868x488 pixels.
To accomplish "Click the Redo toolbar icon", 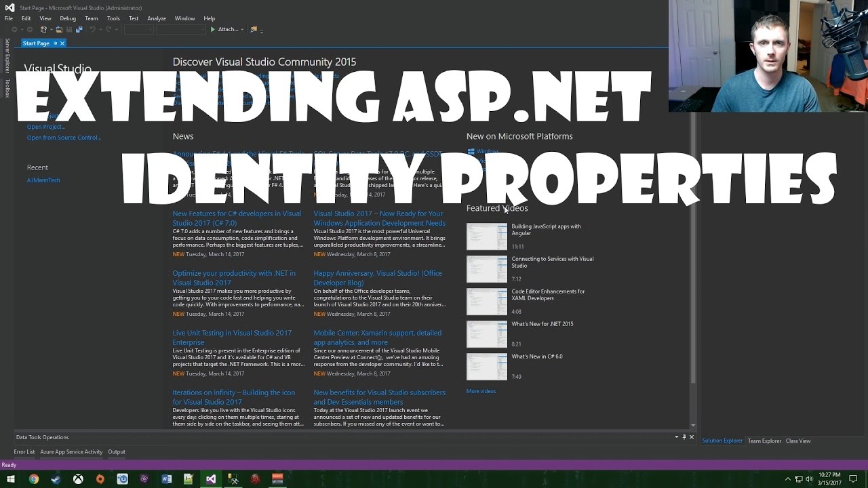I will 108,29.
